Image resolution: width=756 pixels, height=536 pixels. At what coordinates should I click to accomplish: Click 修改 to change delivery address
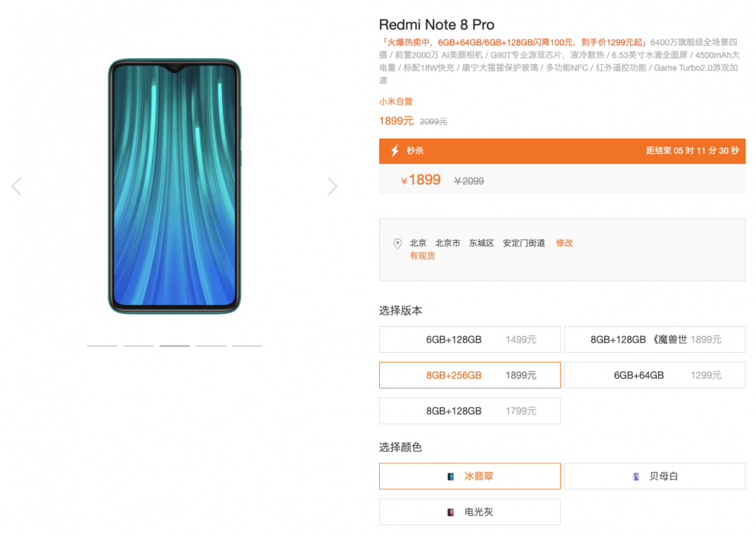[564, 243]
